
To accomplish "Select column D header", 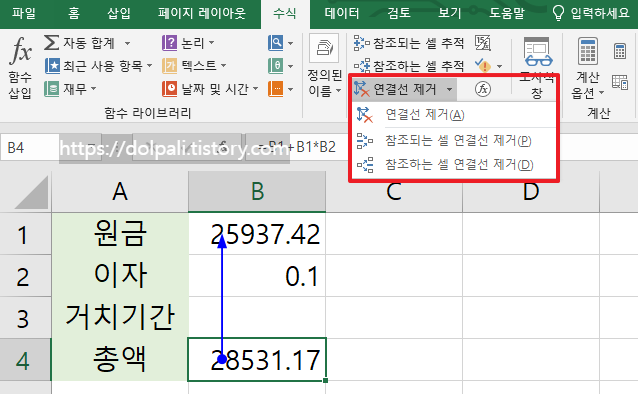I will (x=531, y=192).
